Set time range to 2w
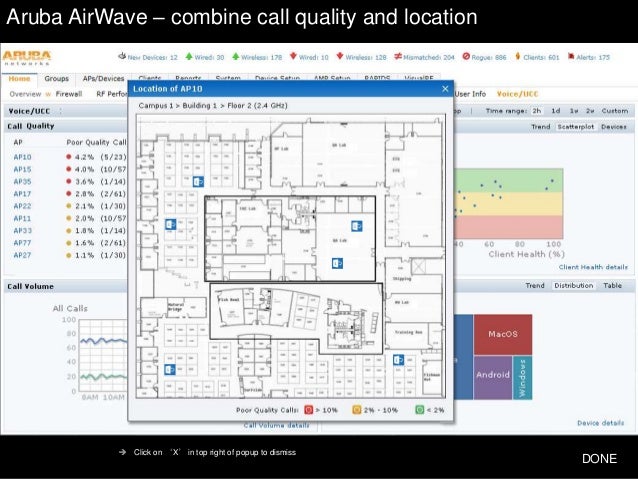 590,111
